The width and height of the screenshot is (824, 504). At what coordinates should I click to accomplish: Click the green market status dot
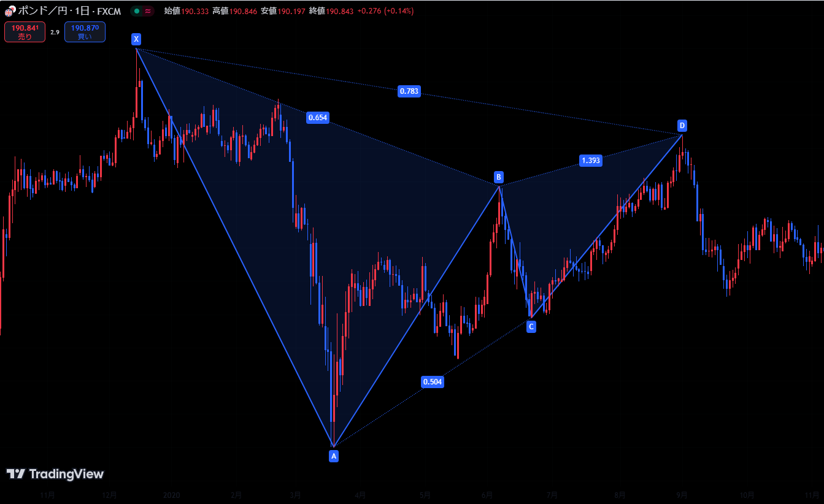point(137,11)
